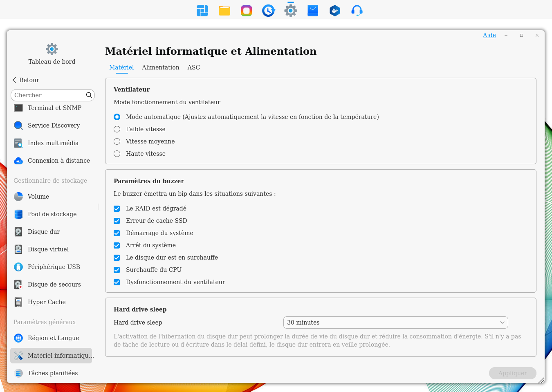Expand the Hard drive sleep dropdown

[395, 323]
